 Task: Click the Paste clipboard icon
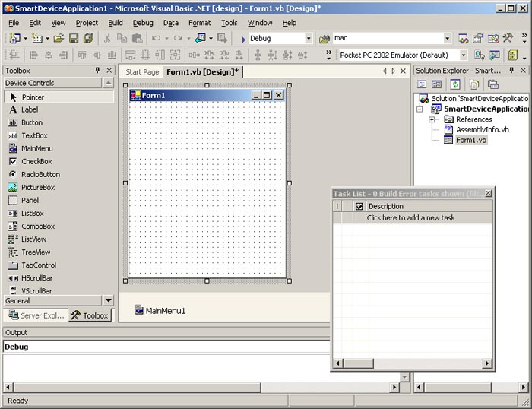[137, 38]
